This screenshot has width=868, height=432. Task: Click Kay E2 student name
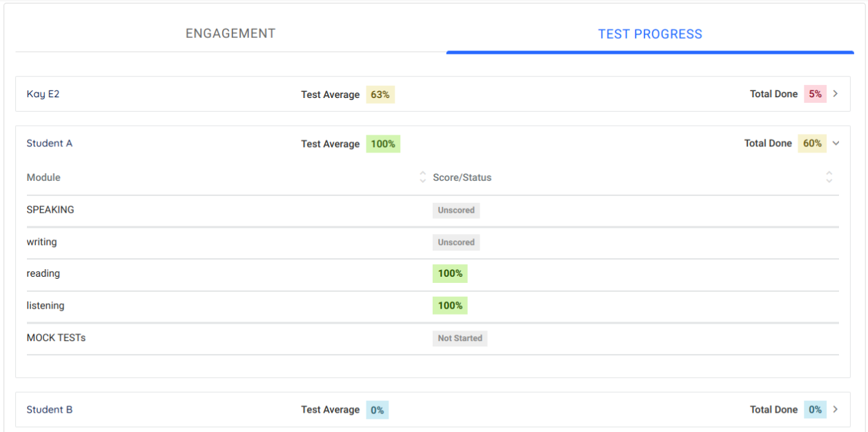click(x=43, y=94)
